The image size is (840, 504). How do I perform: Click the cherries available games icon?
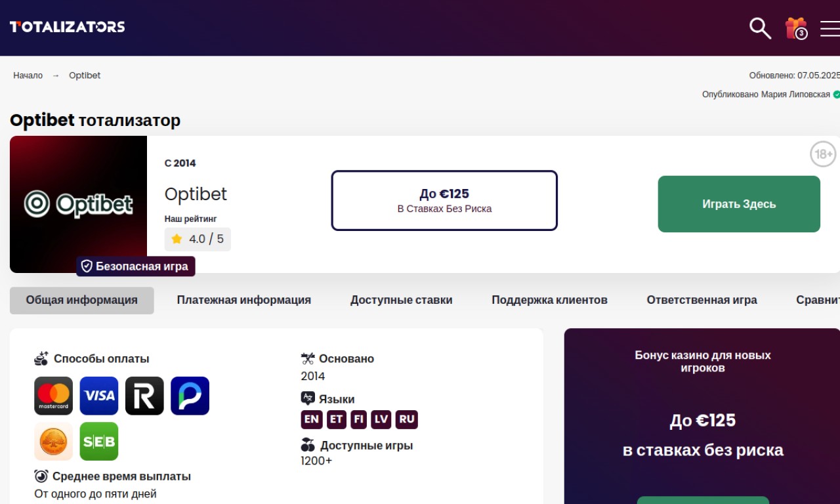point(308,445)
